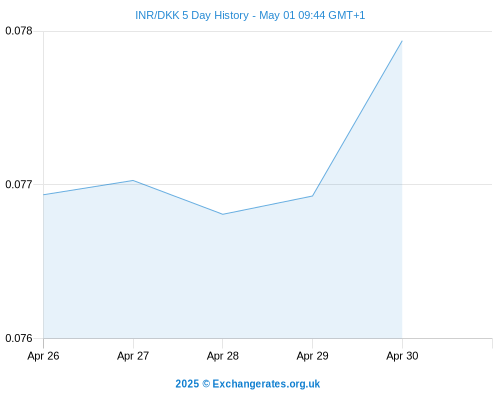Click the Apr 26 starting data point
495x400 pixels.
click(44, 195)
